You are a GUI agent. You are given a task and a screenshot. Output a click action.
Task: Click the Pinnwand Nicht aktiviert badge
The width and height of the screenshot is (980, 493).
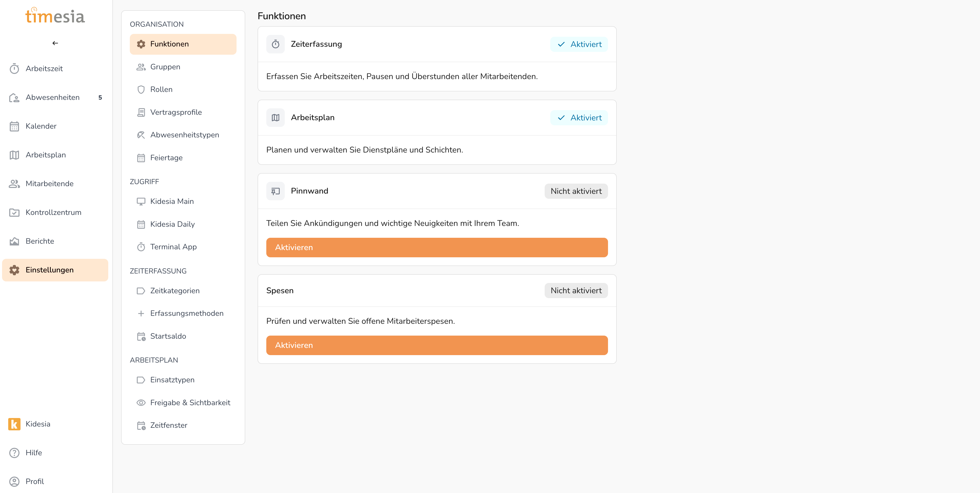coord(576,191)
